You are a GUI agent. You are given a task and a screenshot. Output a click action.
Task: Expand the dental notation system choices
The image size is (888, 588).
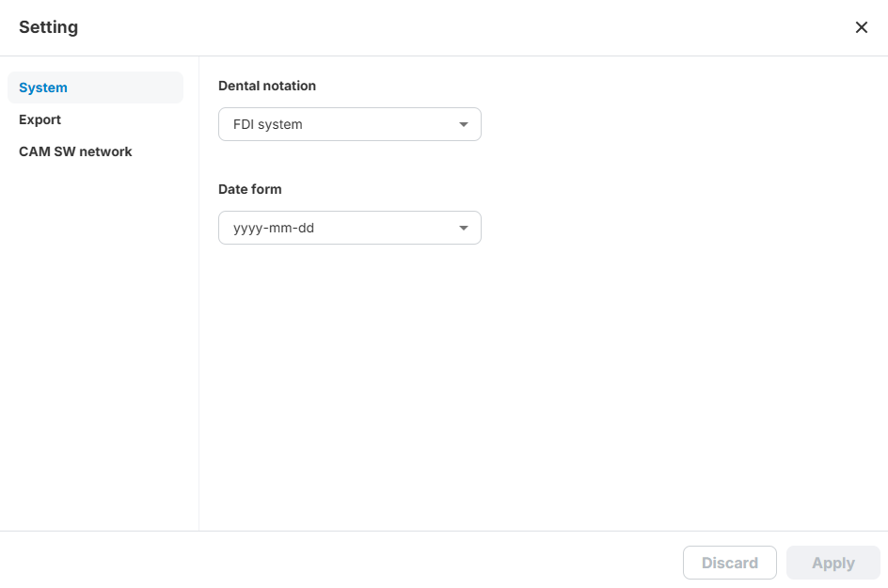(x=349, y=124)
